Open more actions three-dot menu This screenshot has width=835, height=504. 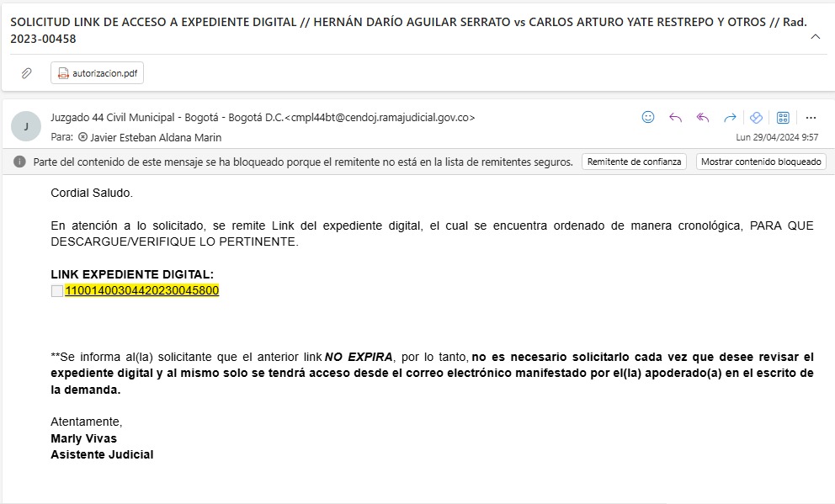click(x=811, y=118)
